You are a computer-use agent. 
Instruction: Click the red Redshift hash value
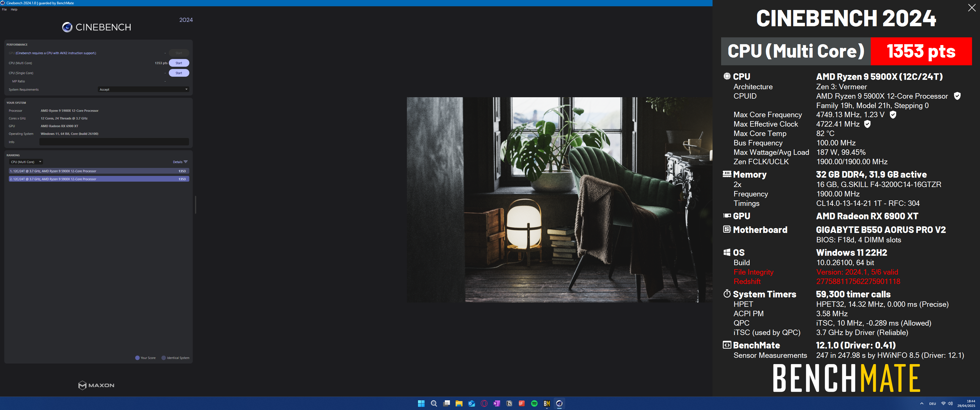(858, 281)
